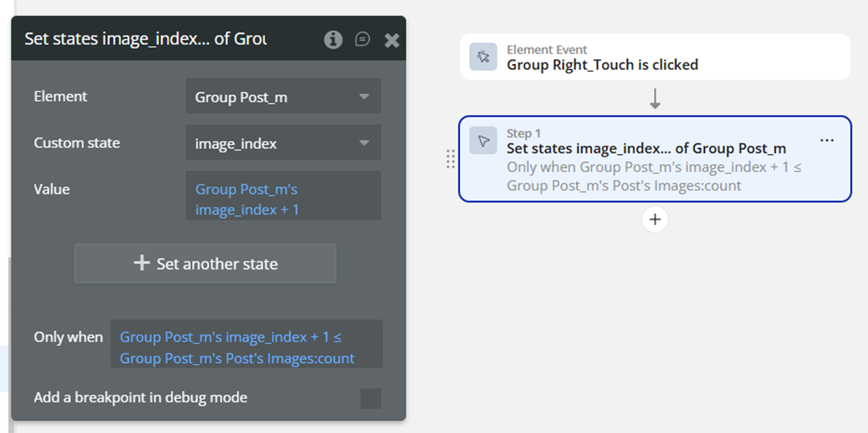Image resolution: width=868 pixels, height=433 pixels.
Task: Add a new step with the plus circle
Action: click(655, 219)
